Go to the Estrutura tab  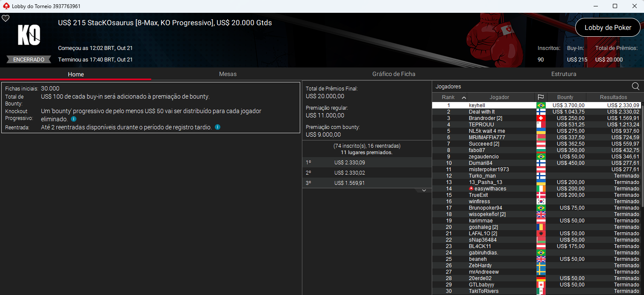click(563, 74)
